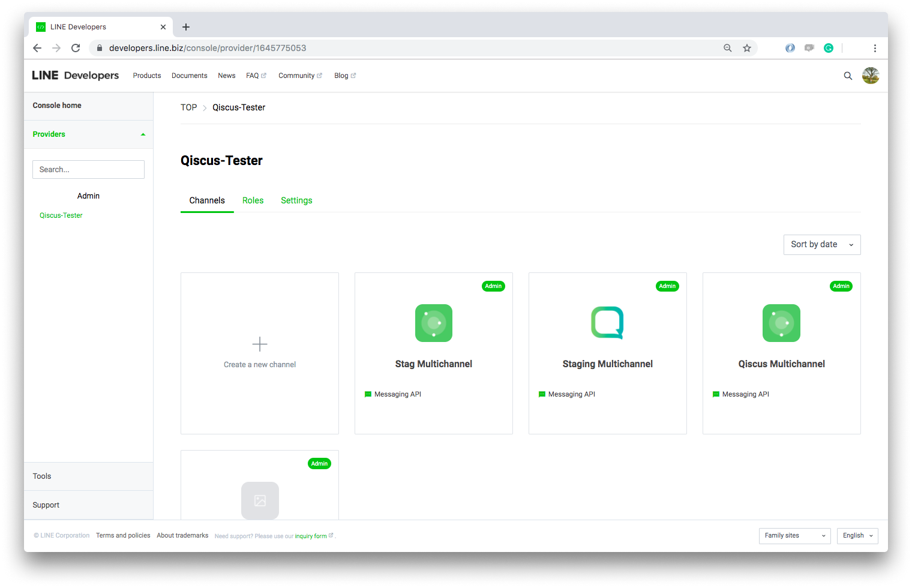Open the Staging Multichannel card title
The width and height of the screenshot is (912, 588).
608,364
